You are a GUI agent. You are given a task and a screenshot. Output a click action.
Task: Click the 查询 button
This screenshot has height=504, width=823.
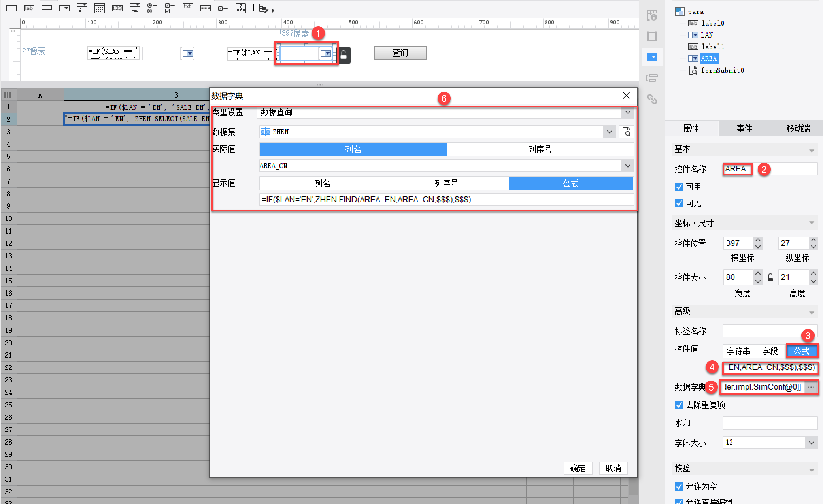pos(400,53)
